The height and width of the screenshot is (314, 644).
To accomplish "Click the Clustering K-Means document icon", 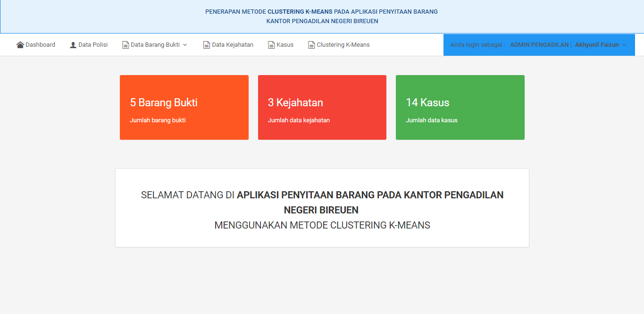I will (x=311, y=45).
